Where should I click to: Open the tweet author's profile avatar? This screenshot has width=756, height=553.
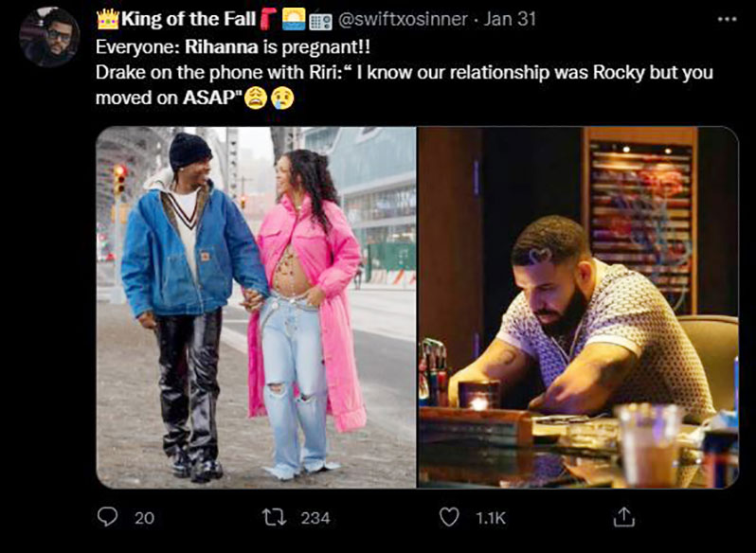click(x=48, y=37)
